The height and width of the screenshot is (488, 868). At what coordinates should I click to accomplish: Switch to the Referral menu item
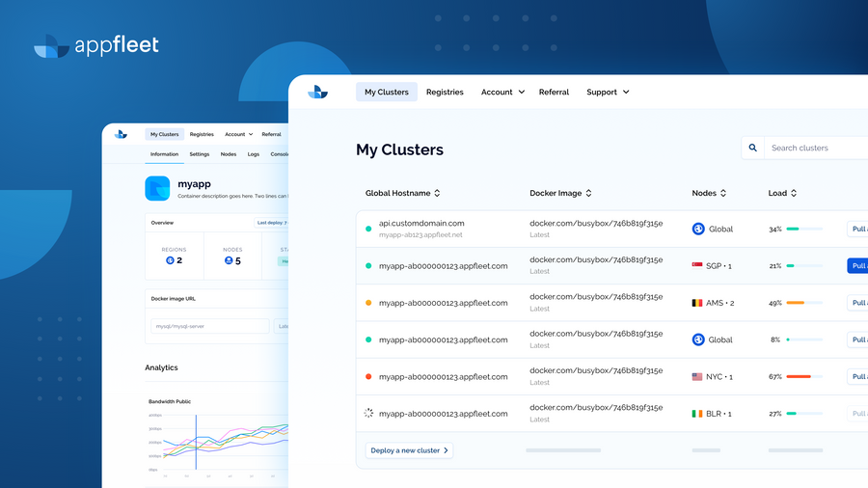554,92
